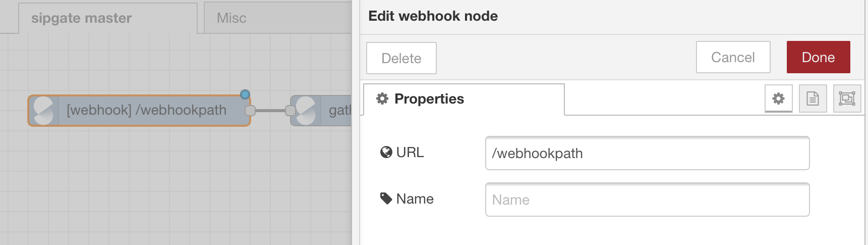Click the webhook node's sipgate icon
Screen dimensions: 868x245
(43, 110)
